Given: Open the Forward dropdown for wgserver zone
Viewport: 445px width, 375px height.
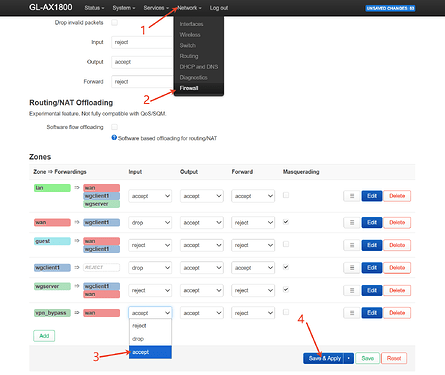Looking at the screenshot, I should 253,290.
